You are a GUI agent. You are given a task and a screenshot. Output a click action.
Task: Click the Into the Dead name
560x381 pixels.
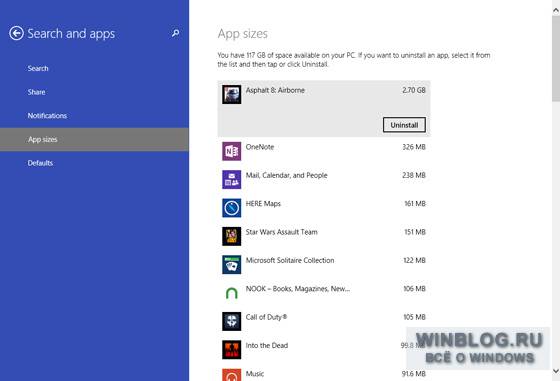(267, 346)
